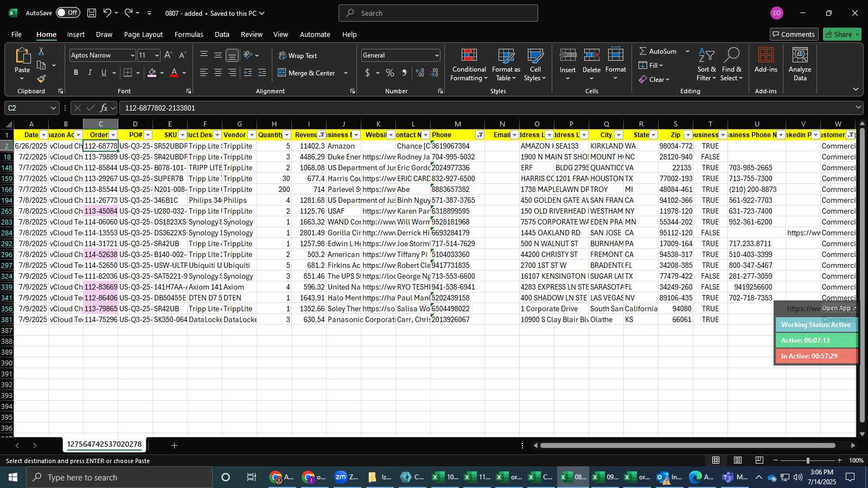Click the Undo arrow icon
Image resolution: width=868 pixels, height=488 pixels.
(107, 13)
